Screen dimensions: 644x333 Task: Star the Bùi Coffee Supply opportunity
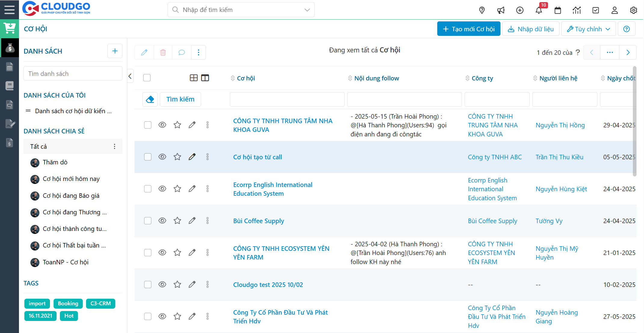tap(177, 221)
